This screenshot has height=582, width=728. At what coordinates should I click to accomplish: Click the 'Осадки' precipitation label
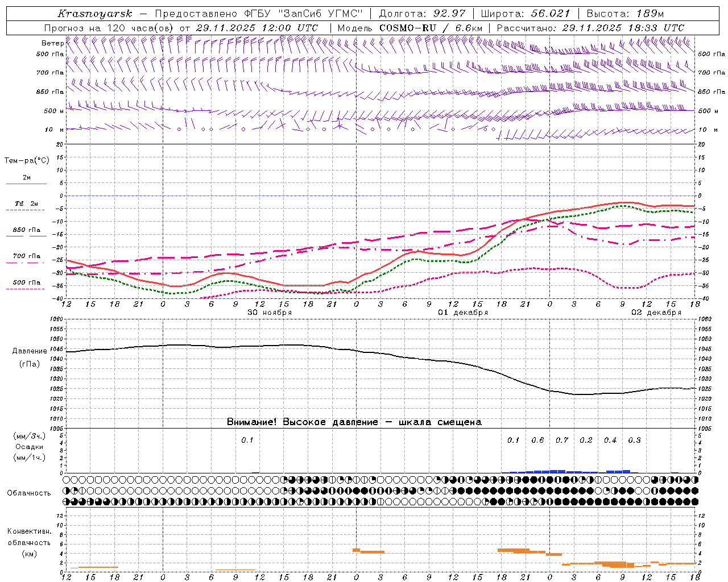[30, 447]
